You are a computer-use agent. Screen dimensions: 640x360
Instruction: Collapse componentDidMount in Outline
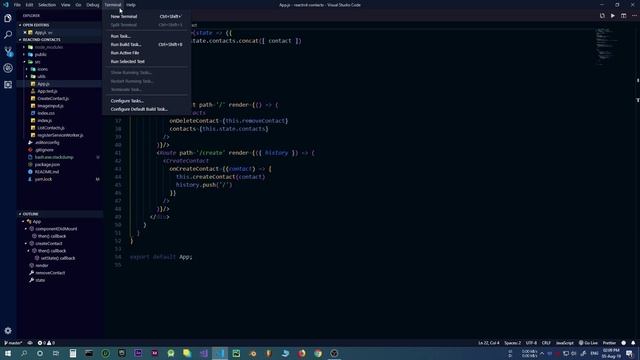(25, 229)
